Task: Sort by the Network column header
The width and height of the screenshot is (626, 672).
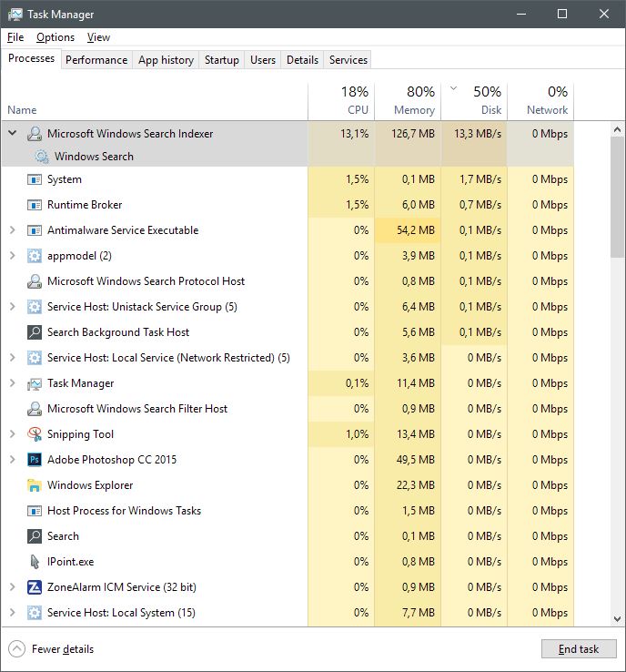Action: tap(540, 101)
